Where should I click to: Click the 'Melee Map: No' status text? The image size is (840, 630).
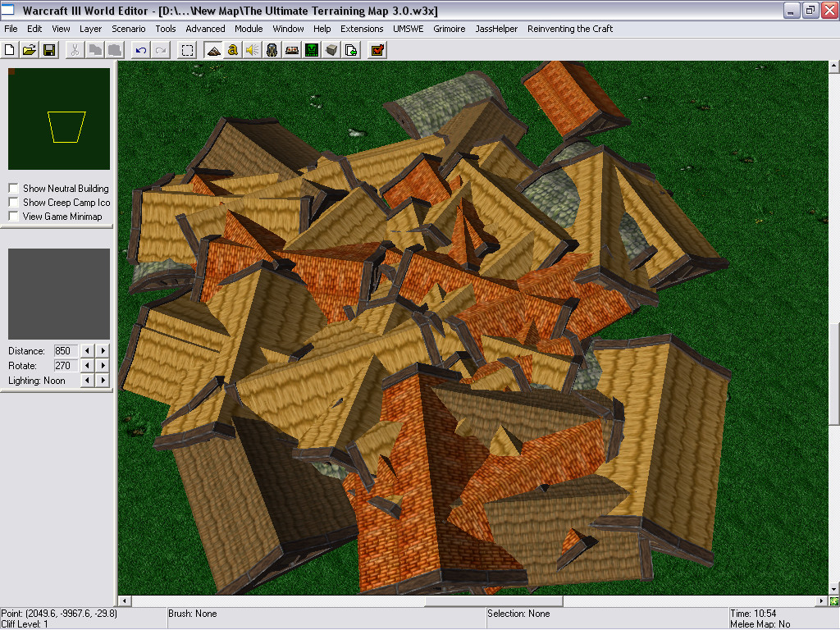point(760,624)
